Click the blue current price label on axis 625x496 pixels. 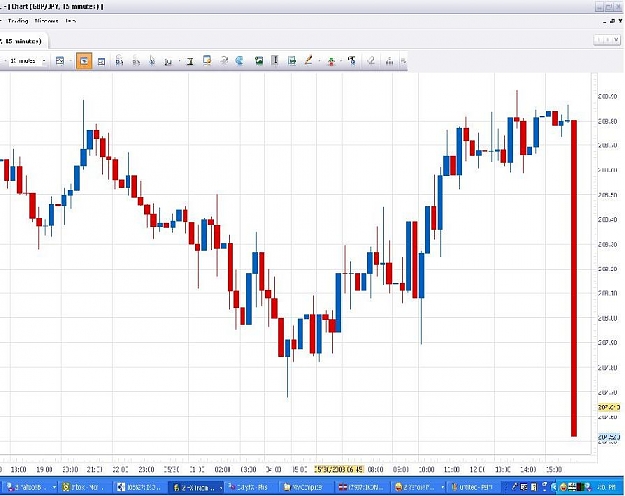[609, 438]
